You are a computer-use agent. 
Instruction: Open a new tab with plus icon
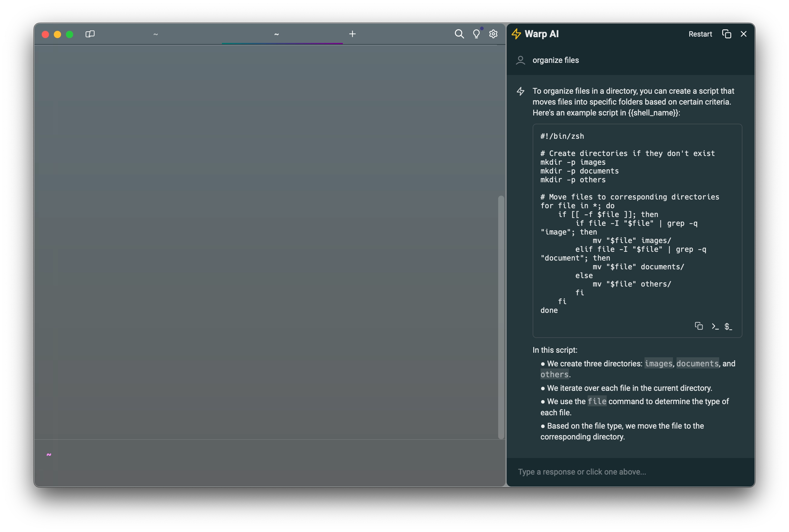[x=352, y=34]
